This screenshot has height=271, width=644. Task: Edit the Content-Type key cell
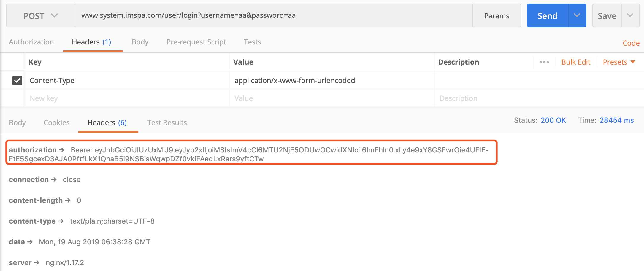[x=127, y=80]
